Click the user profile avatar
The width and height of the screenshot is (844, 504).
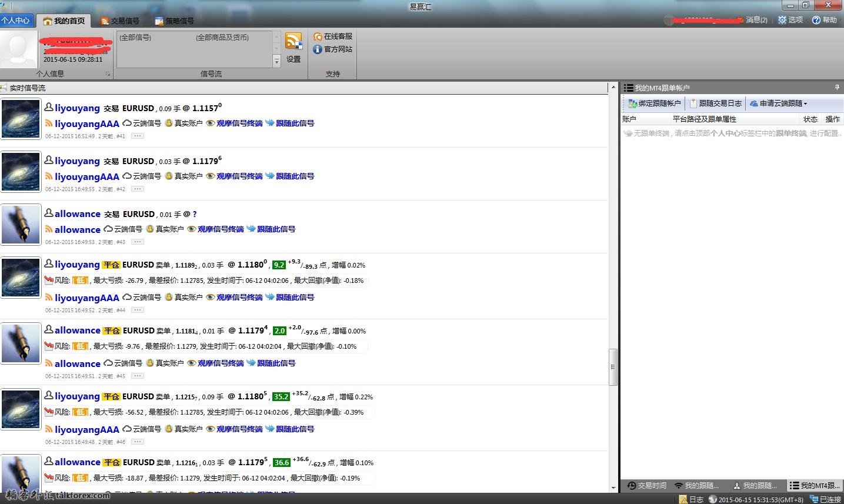coord(19,49)
